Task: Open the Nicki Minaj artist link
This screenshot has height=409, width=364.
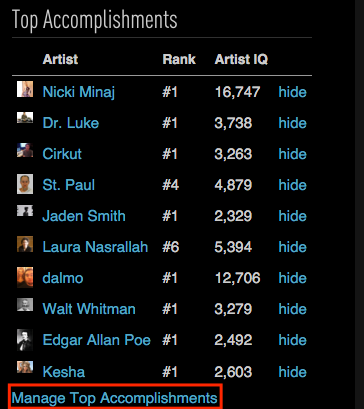Action: point(79,92)
